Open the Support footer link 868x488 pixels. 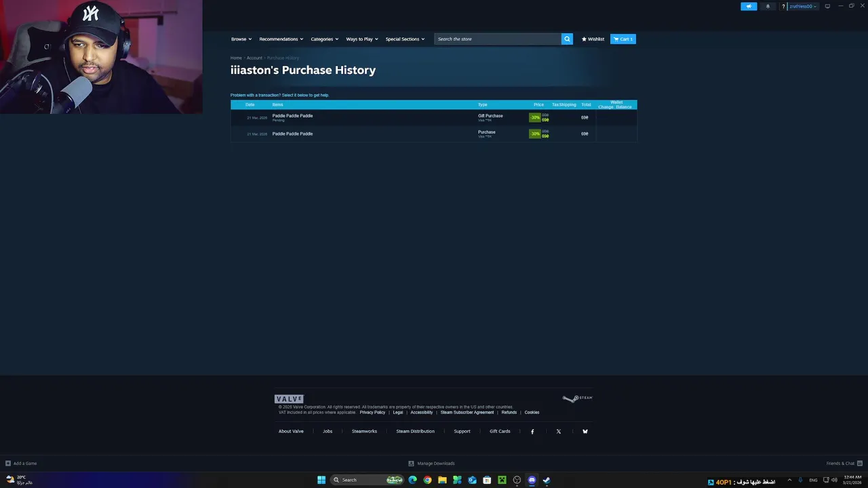[x=462, y=431]
